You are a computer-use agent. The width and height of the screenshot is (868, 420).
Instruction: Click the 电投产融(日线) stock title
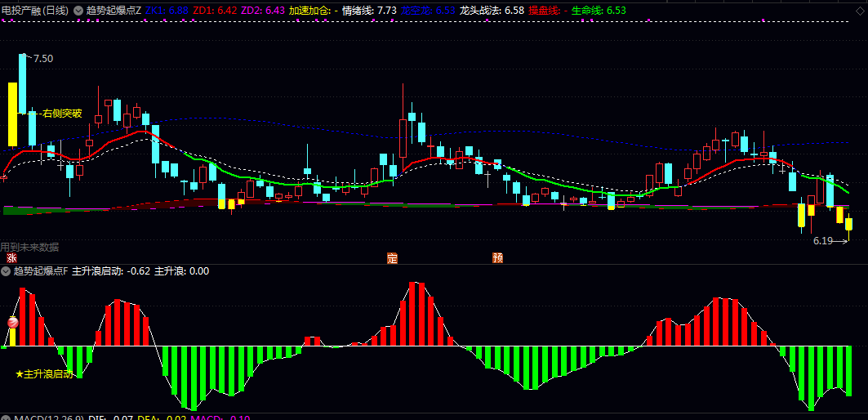pos(35,10)
